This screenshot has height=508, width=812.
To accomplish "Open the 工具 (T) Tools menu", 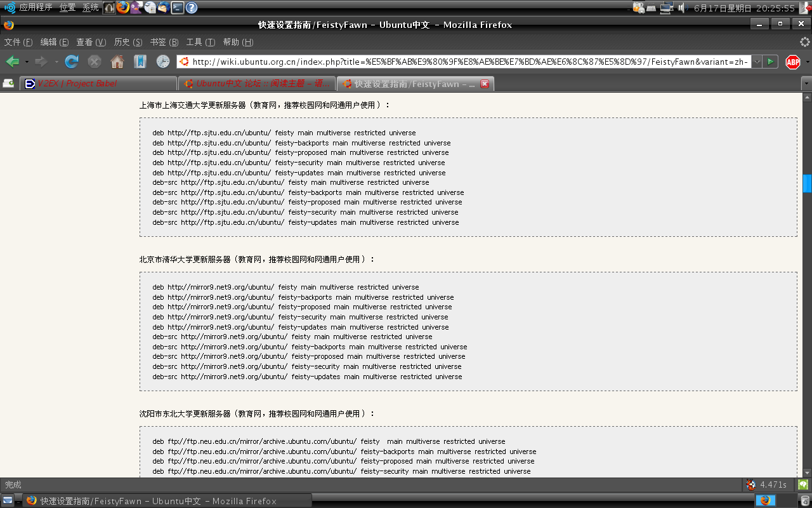I will (x=200, y=42).
